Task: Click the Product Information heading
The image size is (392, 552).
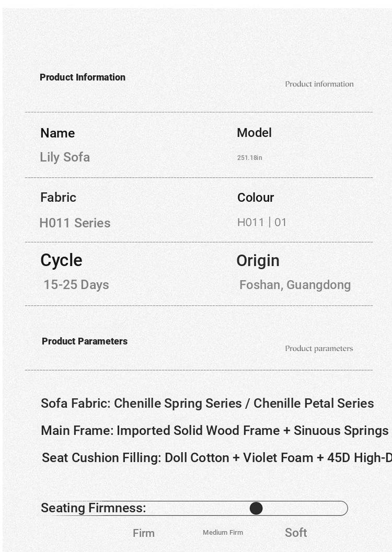Action: pyautogui.click(x=83, y=77)
